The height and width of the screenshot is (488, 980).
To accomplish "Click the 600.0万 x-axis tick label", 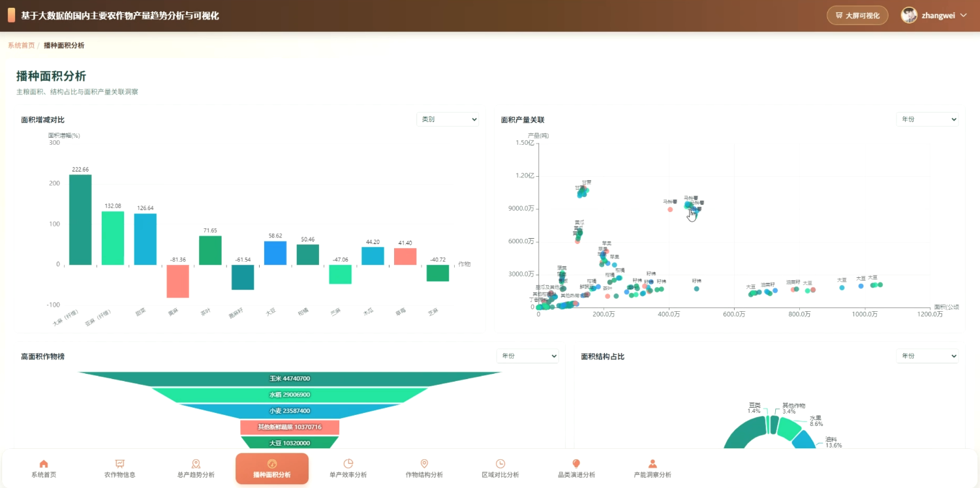I will [734, 314].
